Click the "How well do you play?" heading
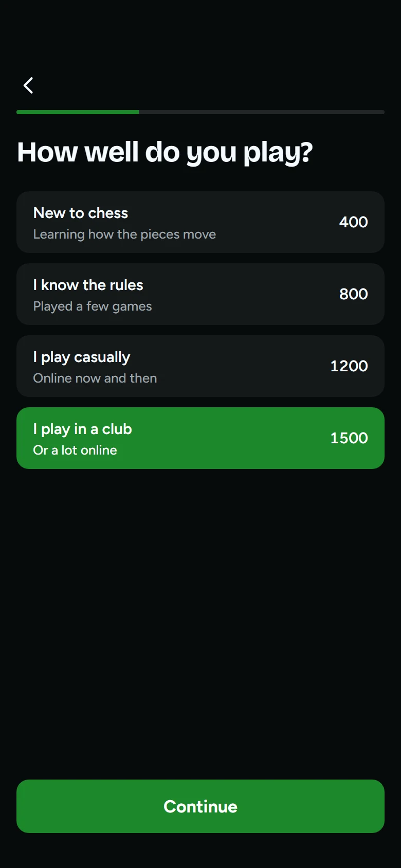Image resolution: width=401 pixels, height=868 pixels. (165, 153)
